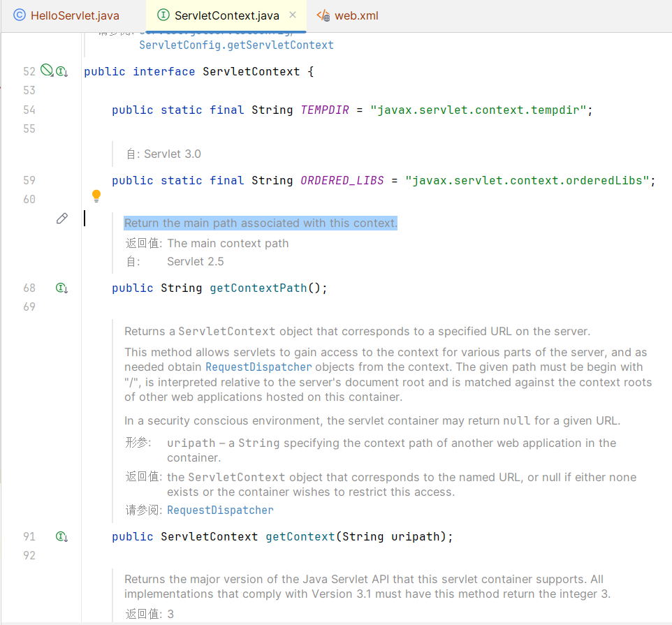Click 'Returns the major version' doc paragraph
Image resolution: width=672 pixels, height=625 pixels.
point(367,587)
